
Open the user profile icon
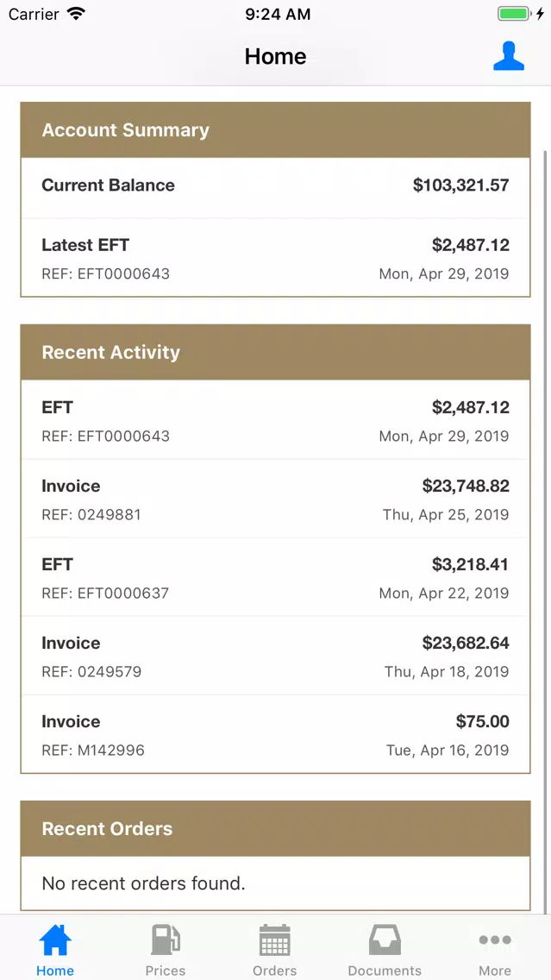click(x=509, y=56)
